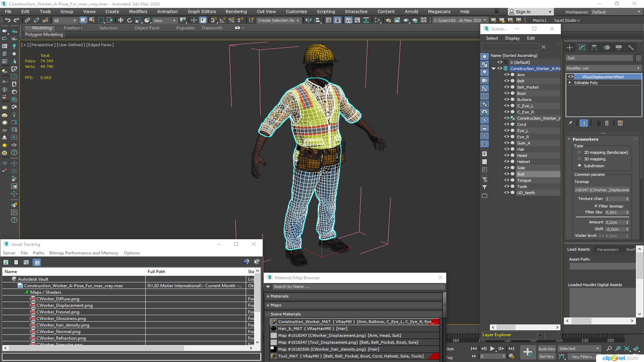
Task: Toggle the Percent Snap icon
Action: pos(231,20)
